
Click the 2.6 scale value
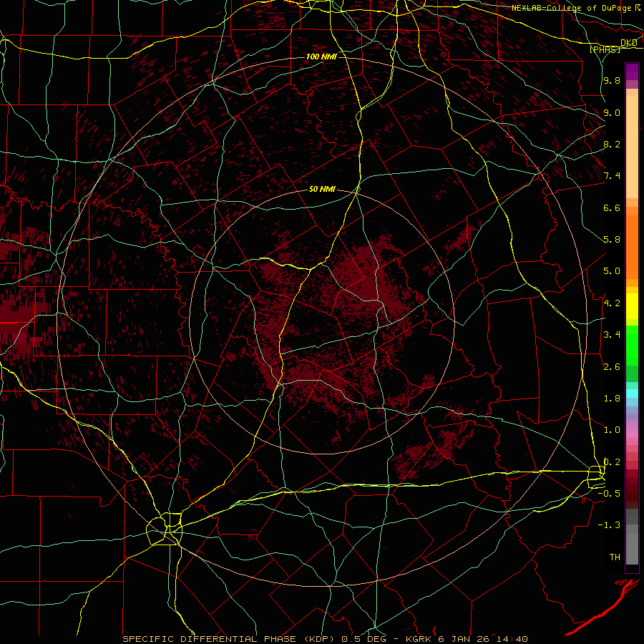tap(612, 367)
